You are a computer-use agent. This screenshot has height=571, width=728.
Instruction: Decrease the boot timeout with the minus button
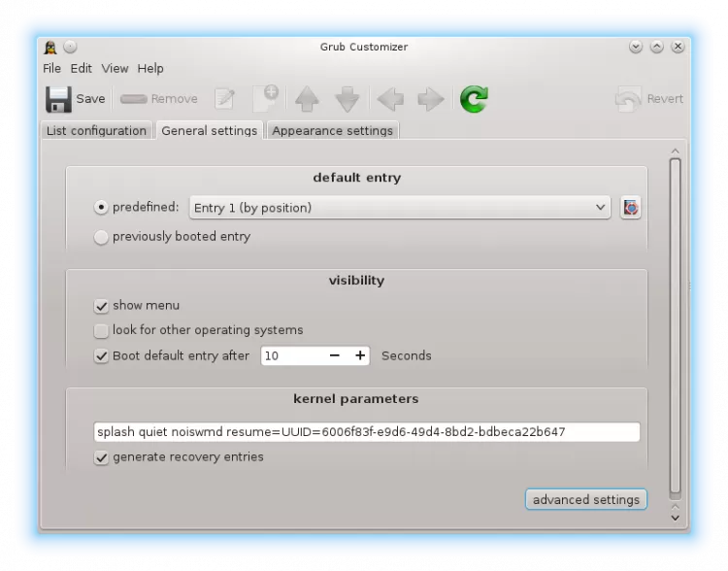[334, 355]
